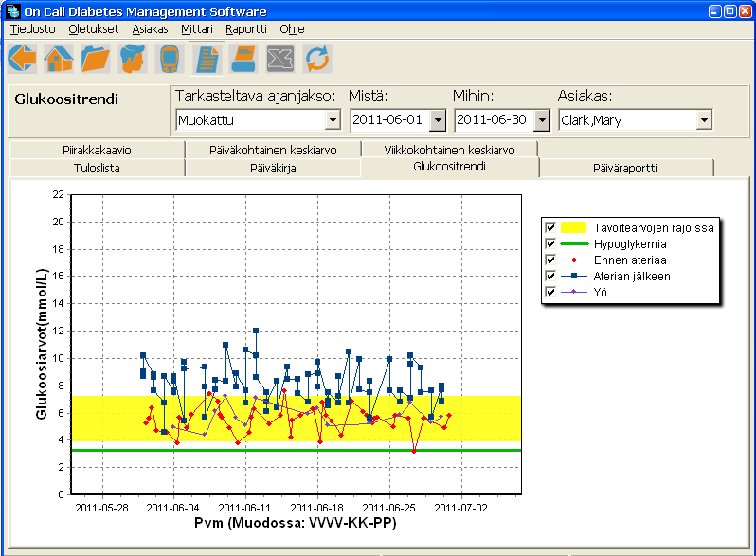Open the orange folder toolbar icon

coord(96,59)
